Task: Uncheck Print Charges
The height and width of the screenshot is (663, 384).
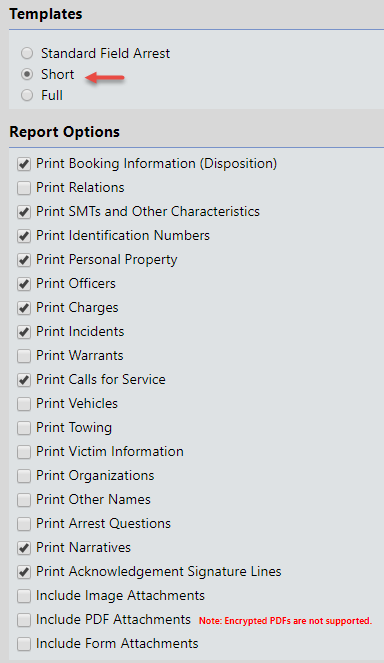Action: click(24, 308)
